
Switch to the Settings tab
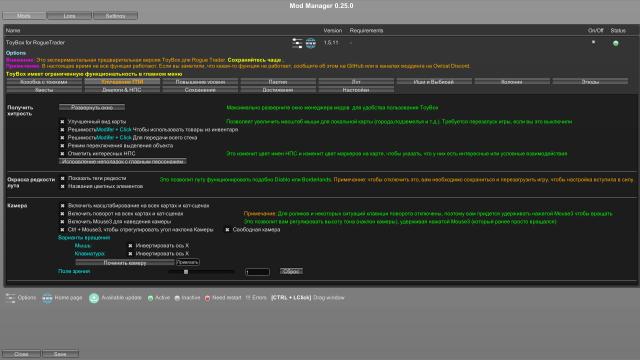coord(116,16)
